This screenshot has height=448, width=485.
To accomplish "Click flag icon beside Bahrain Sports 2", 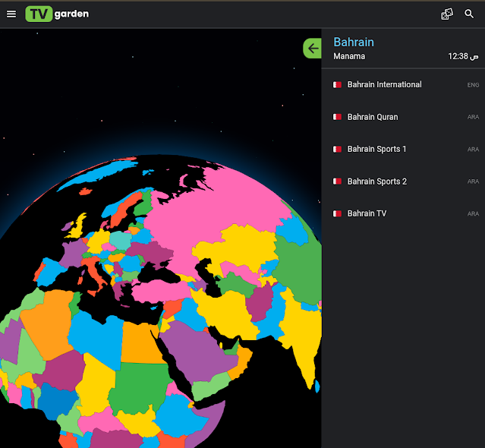I will pyautogui.click(x=337, y=181).
